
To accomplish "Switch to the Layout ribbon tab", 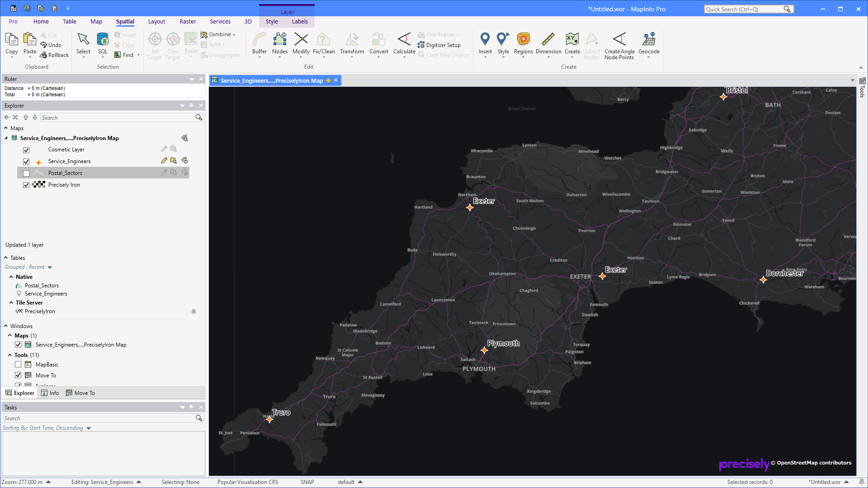I will coord(157,21).
